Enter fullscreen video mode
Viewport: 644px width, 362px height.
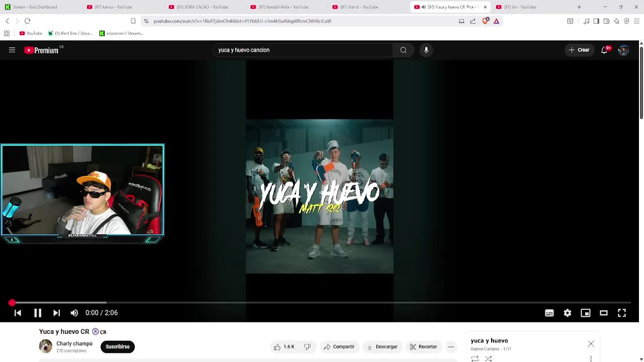[x=622, y=313]
